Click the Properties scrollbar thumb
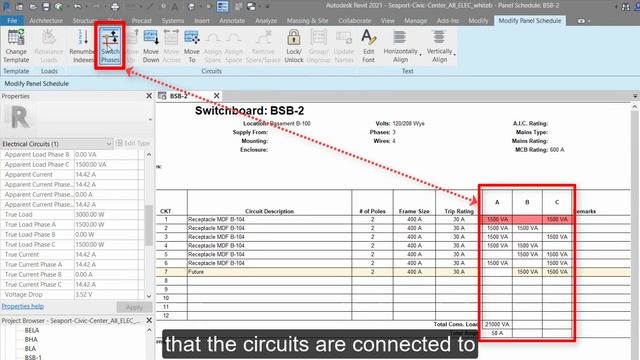This screenshot has width=640, height=360. (x=149, y=224)
